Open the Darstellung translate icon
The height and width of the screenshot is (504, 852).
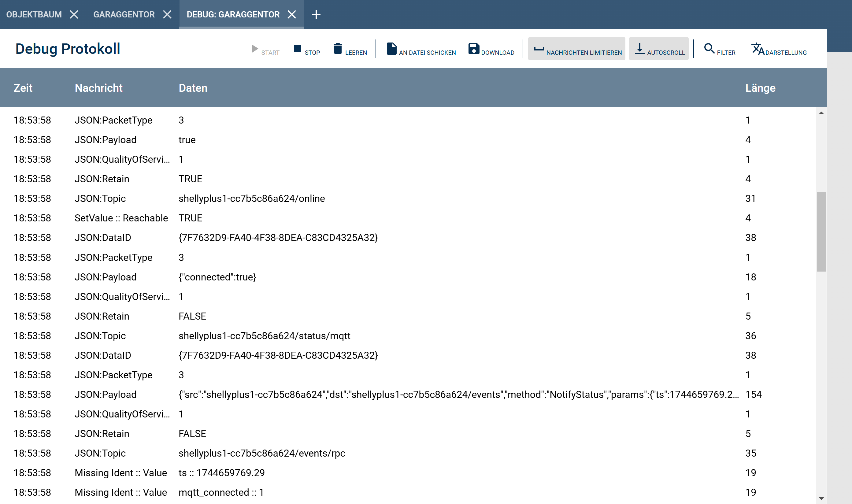point(757,49)
